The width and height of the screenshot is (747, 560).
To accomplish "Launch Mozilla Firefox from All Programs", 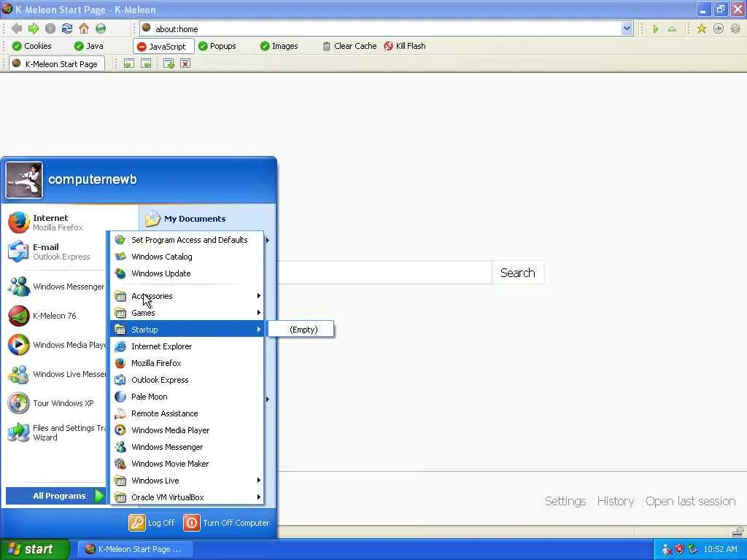I will click(187, 363).
